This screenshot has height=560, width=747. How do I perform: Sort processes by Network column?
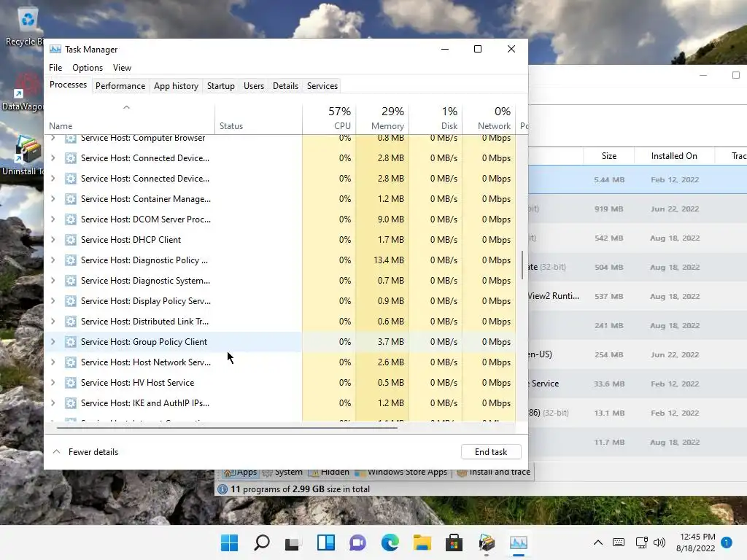(x=489, y=118)
